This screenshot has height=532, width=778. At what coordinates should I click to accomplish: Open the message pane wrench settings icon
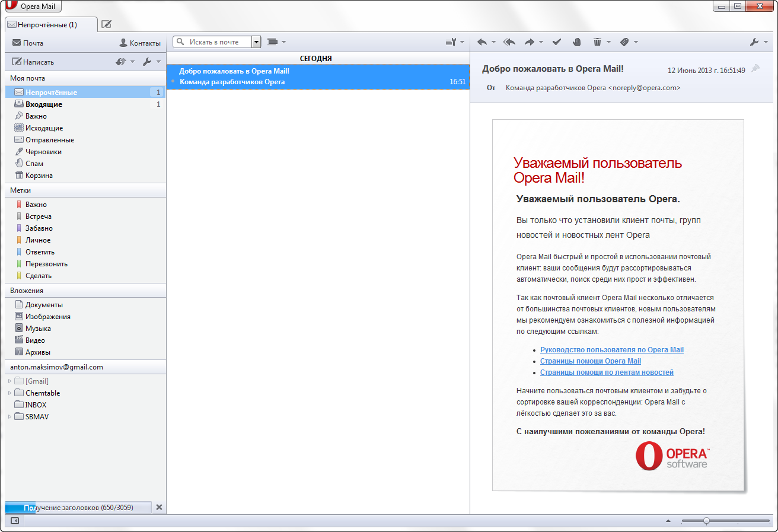tap(755, 42)
